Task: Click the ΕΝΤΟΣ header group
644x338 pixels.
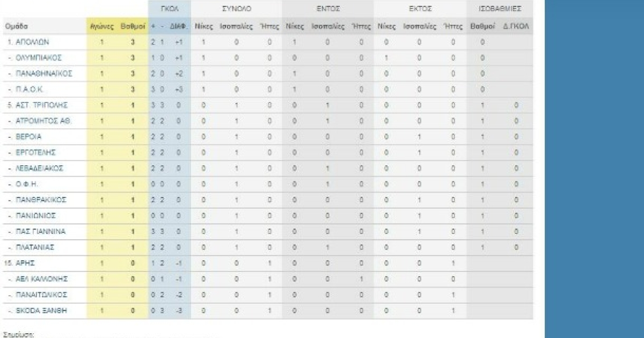Action: pyautogui.click(x=327, y=9)
